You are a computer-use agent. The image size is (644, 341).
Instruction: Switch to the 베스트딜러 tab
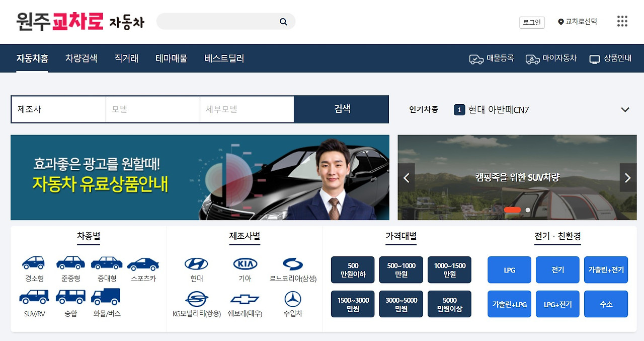(x=223, y=58)
